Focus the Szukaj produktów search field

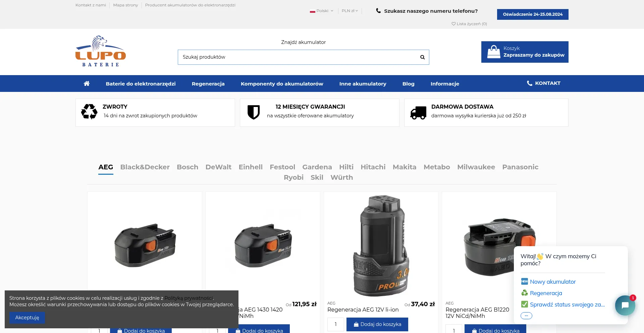point(303,57)
